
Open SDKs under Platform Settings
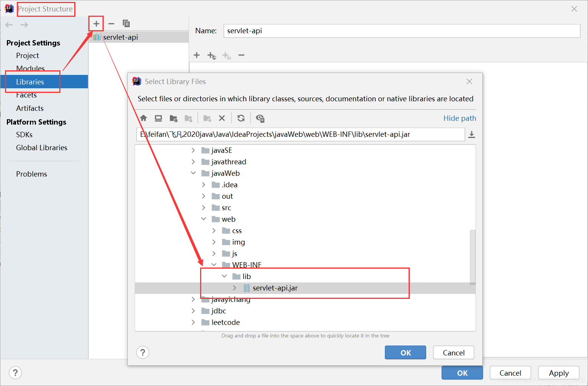(24, 135)
